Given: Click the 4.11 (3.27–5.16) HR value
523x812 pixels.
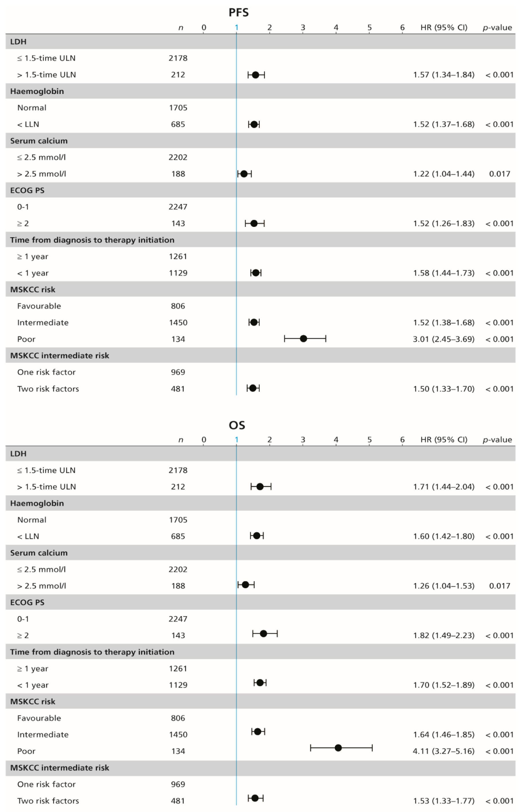Looking at the screenshot, I should pyautogui.click(x=443, y=751).
